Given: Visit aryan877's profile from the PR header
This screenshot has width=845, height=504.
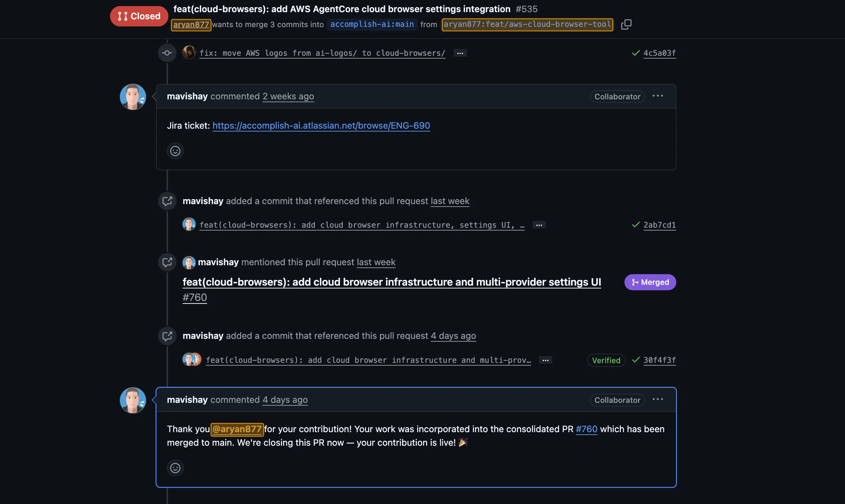Looking at the screenshot, I should (x=191, y=24).
